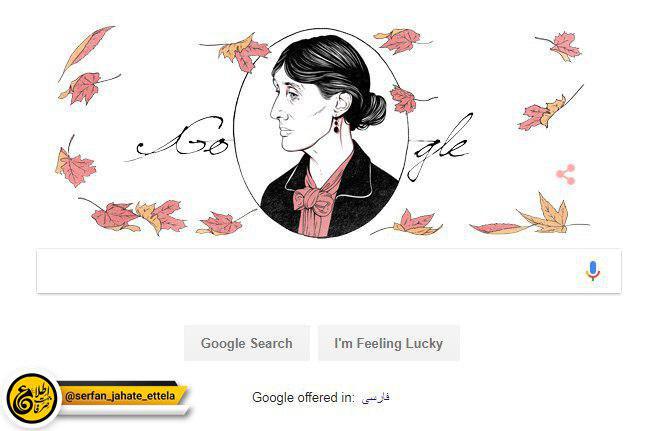This screenshot has width=660, height=431.
Task: Click the left-side leaf with the curled stem
Action: click(75, 163)
